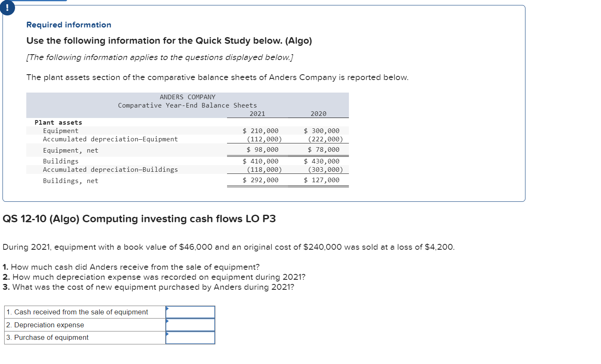Expand the Comparative Year-End Balance Sheets table

(x=187, y=105)
